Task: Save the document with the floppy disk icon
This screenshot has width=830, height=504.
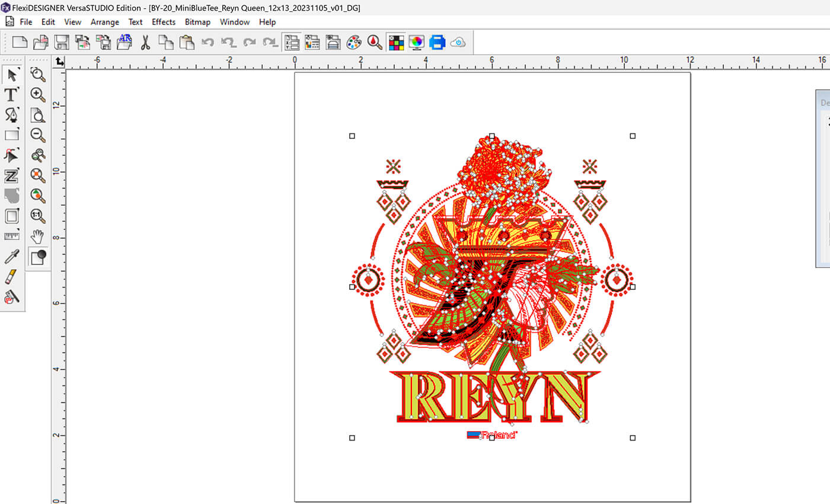Action: point(62,42)
